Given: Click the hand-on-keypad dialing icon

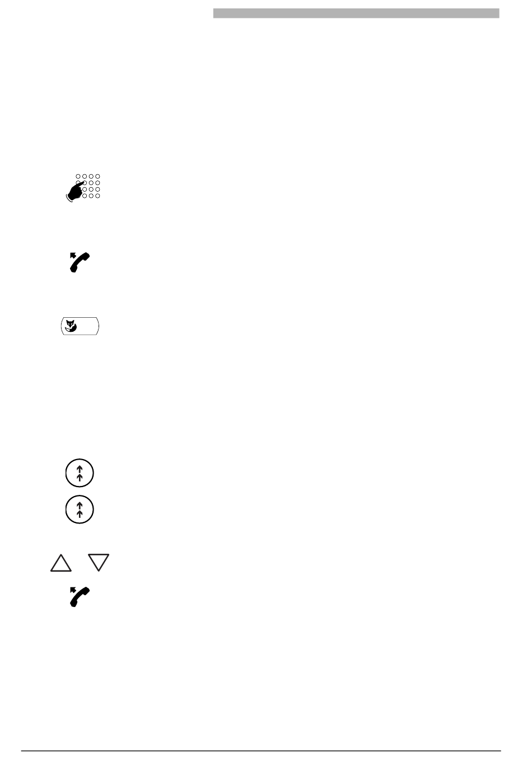Looking at the screenshot, I should pyautogui.click(x=83, y=187).
